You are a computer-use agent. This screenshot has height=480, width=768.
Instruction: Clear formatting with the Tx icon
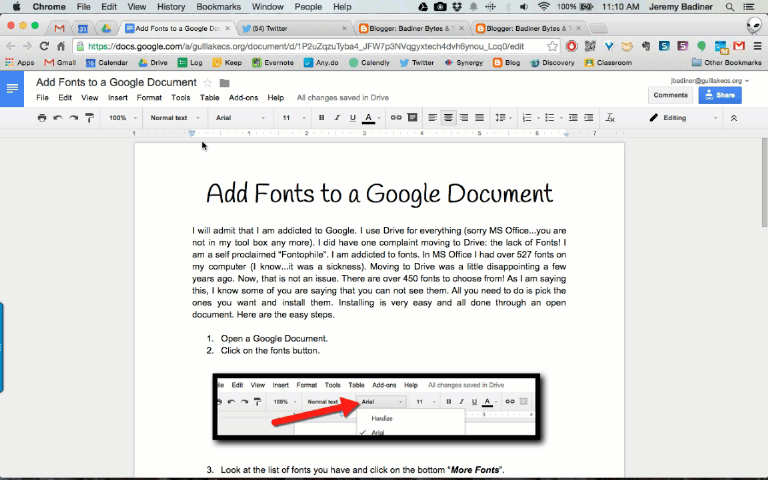[610, 118]
